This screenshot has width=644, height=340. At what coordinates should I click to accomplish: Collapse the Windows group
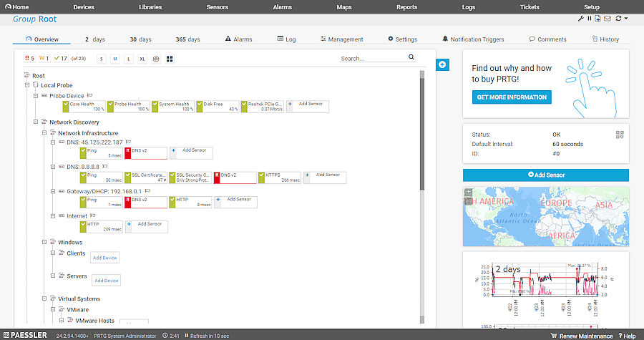(44, 242)
